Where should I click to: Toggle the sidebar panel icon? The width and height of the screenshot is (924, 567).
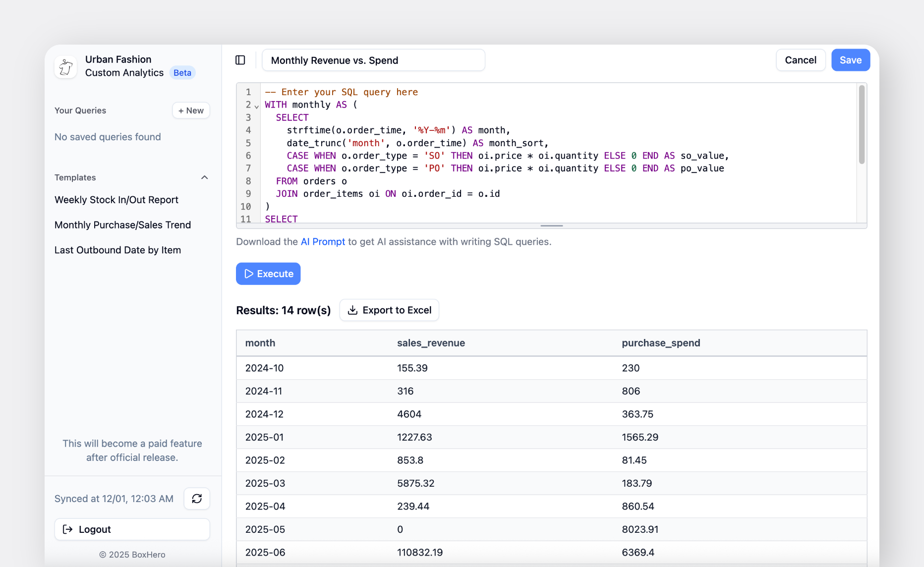pyautogui.click(x=240, y=59)
